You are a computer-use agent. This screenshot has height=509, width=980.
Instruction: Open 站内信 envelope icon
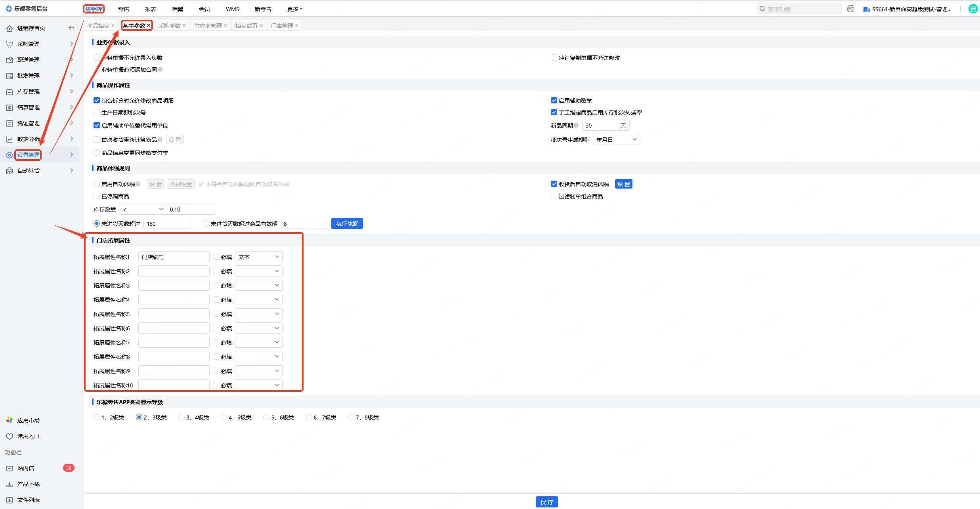click(x=10, y=468)
